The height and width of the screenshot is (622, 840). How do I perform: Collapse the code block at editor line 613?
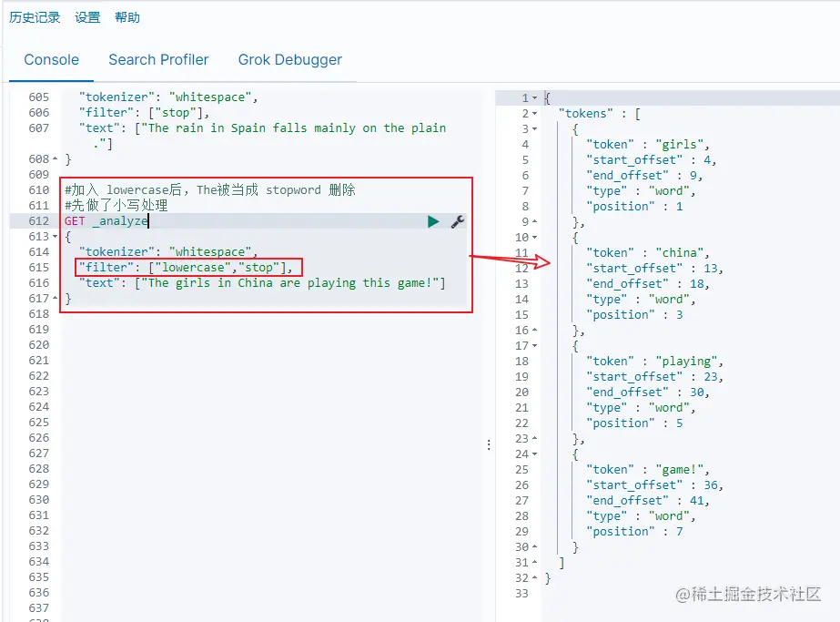coord(56,237)
